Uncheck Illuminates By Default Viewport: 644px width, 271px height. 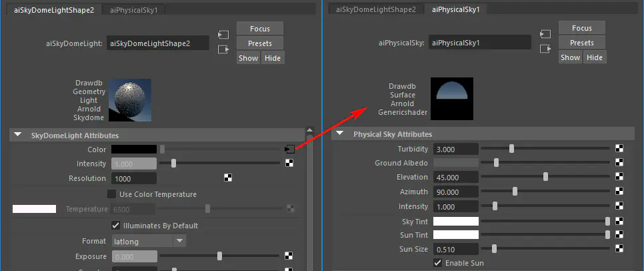point(115,226)
